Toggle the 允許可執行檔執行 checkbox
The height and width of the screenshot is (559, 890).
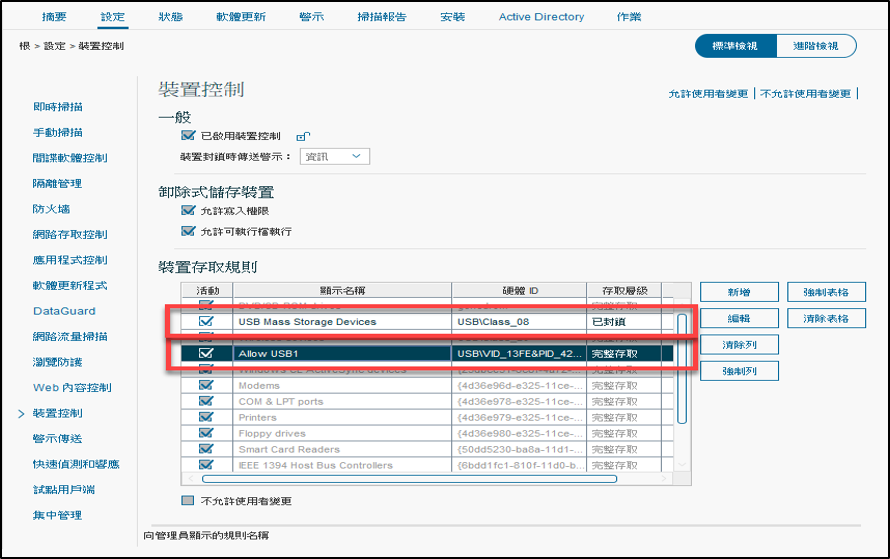coord(187,231)
